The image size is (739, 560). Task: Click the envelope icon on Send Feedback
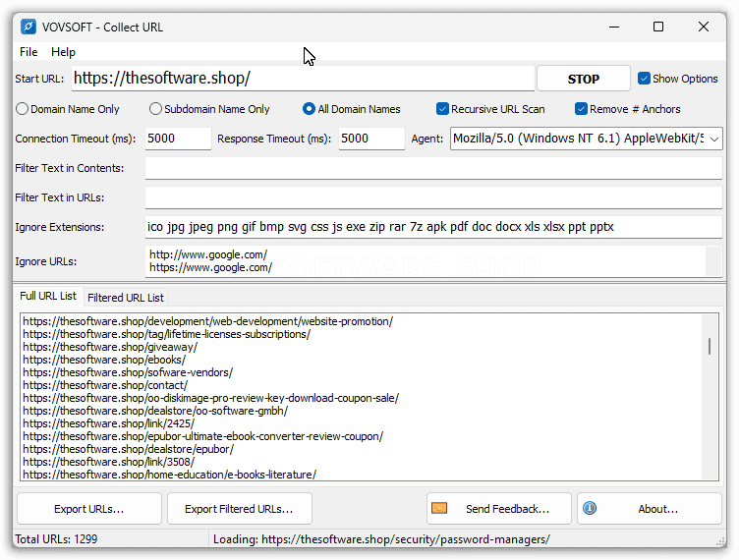tap(439, 508)
